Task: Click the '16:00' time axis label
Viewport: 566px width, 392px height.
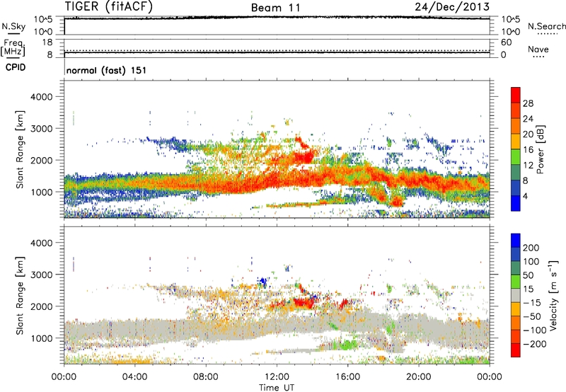Action: click(347, 377)
